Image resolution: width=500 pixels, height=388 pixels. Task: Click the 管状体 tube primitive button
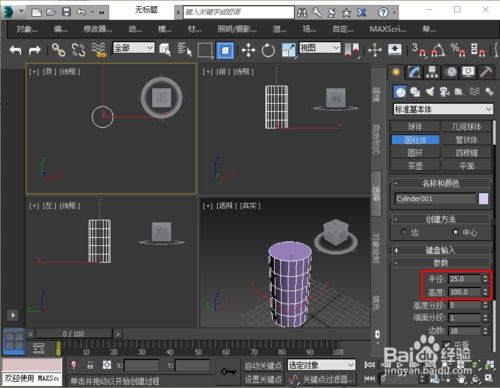(x=467, y=140)
